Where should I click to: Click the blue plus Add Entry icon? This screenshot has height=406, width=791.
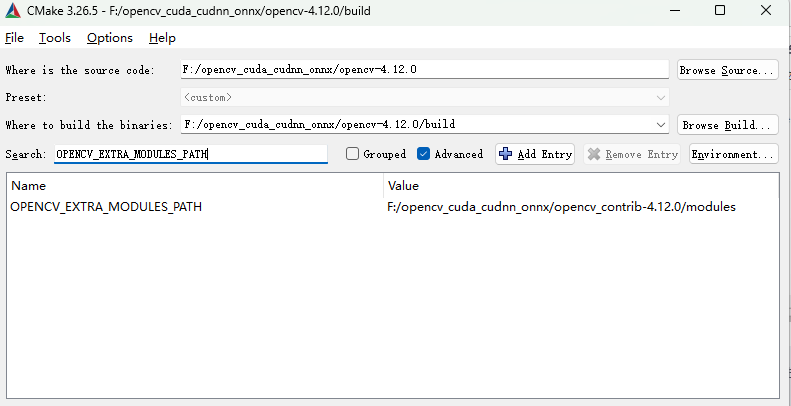(x=506, y=154)
